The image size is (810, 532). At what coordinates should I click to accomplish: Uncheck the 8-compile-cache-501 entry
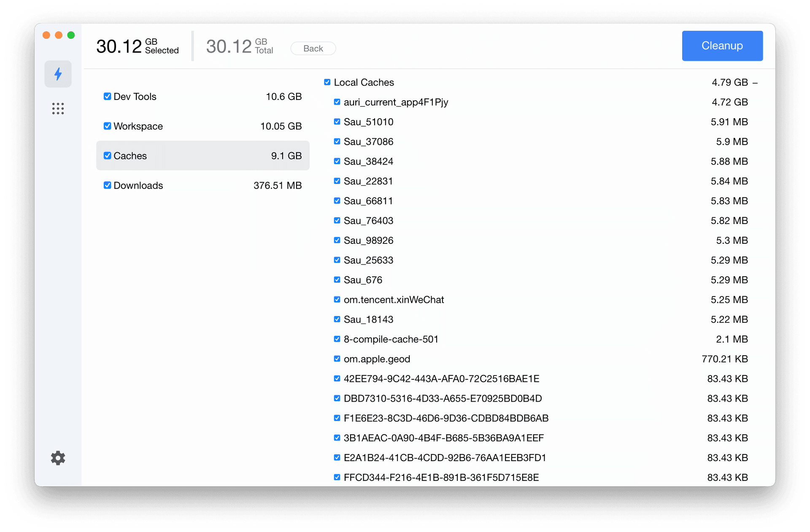click(x=337, y=339)
